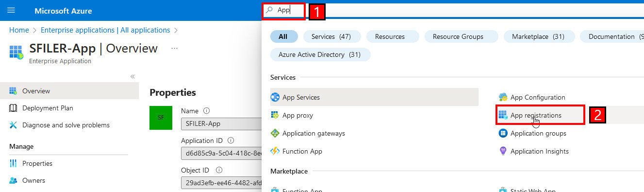Show info tooltip beside Name
The image size is (644, 192).
pos(206,111)
